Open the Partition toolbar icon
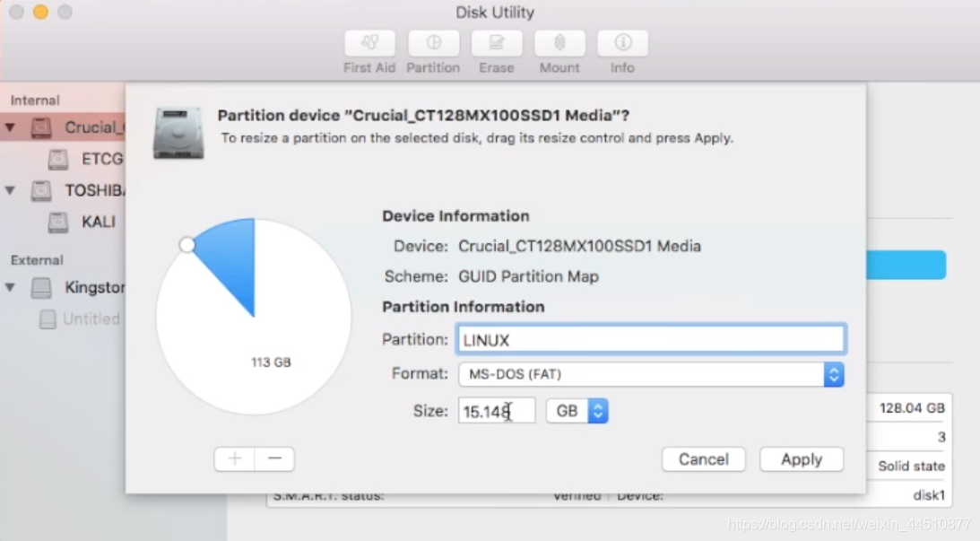This screenshot has height=541, width=980. point(433,44)
